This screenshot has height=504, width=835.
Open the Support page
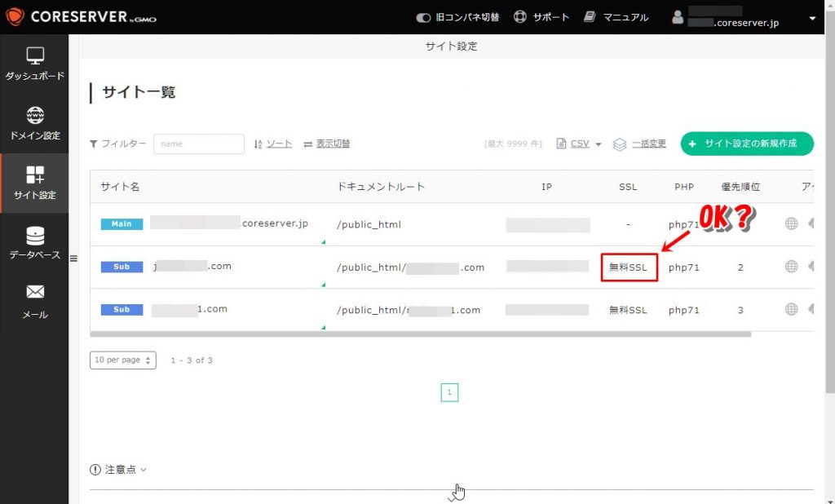[x=543, y=17]
